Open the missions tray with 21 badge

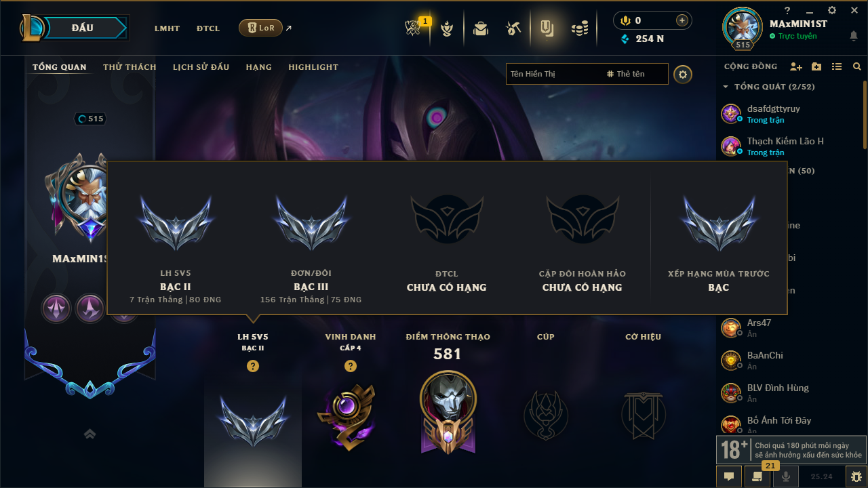click(757, 476)
